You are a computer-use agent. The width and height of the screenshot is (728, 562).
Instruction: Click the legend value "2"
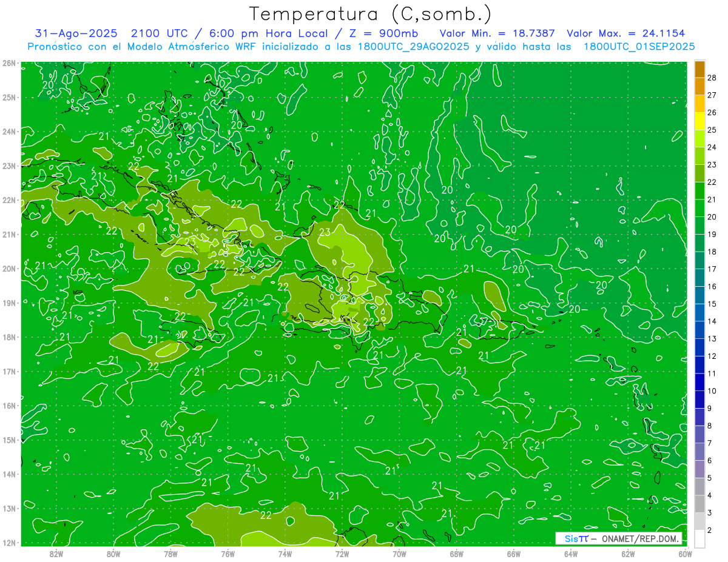click(710, 530)
